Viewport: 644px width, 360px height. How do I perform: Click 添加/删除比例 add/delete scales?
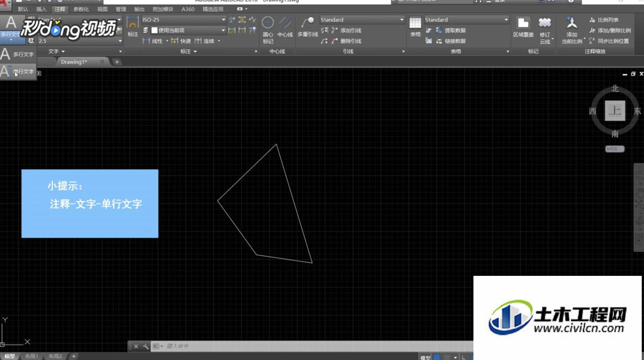click(610, 30)
